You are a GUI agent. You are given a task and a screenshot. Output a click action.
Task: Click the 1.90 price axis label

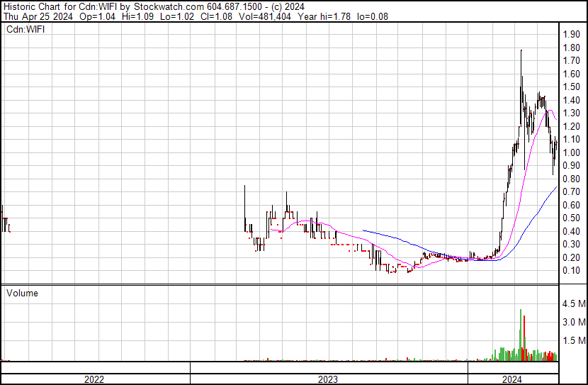572,34
